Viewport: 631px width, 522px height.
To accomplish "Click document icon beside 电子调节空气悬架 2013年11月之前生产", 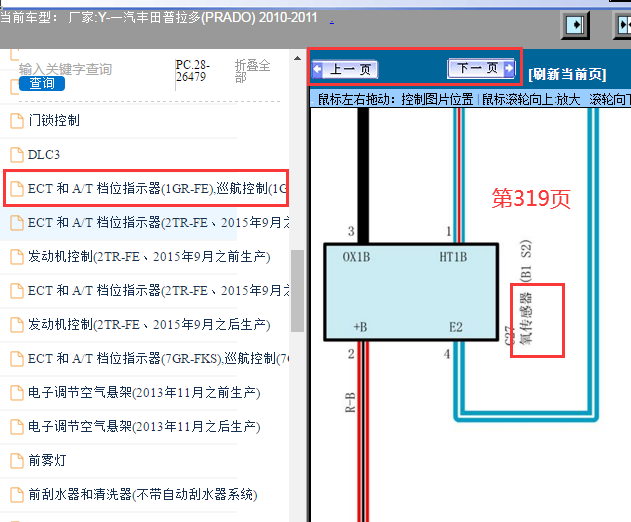I will (17, 393).
